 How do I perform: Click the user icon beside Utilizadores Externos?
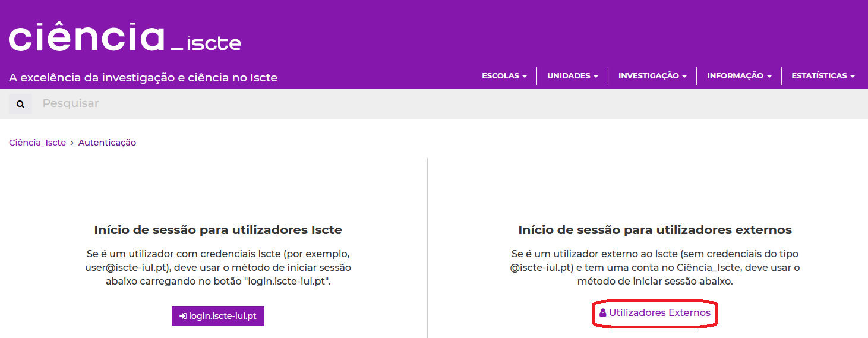point(602,313)
